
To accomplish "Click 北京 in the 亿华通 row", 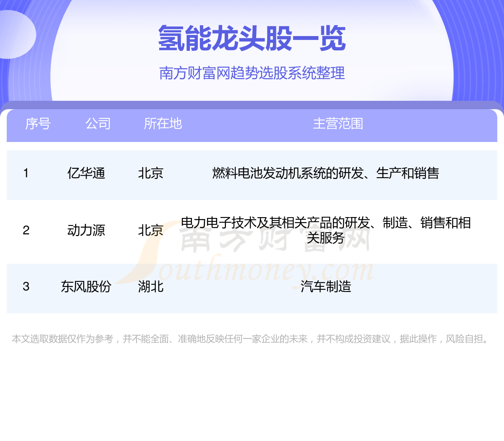I will (151, 173).
